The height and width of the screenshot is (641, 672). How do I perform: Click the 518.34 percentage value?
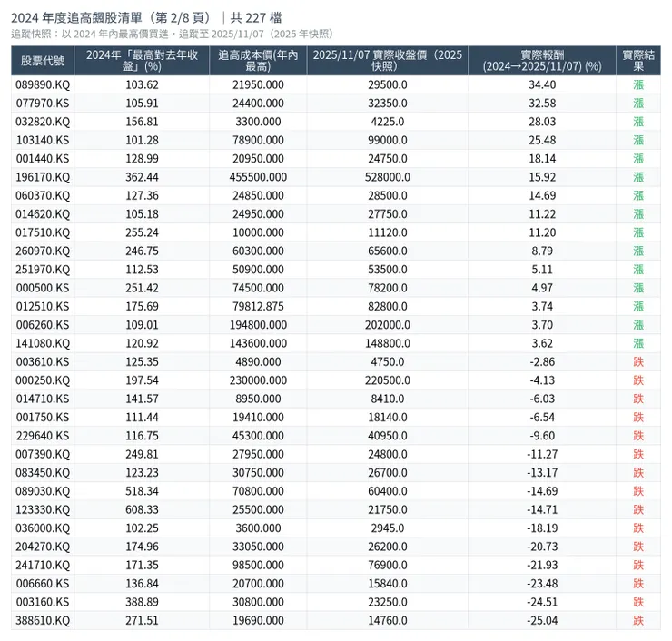point(142,491)
